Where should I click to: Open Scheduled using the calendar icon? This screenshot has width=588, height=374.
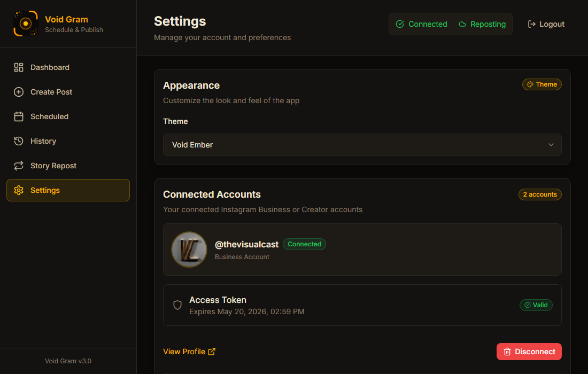point(18,116)
